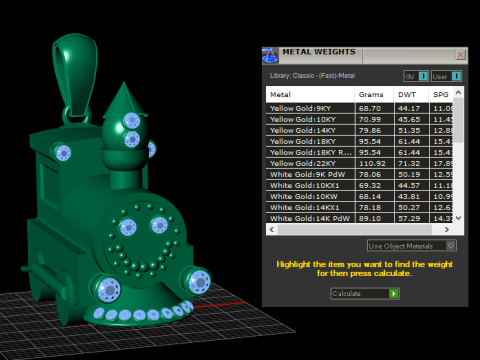
Task: Close the Metal Weights panel
Action: pos(460,55)
